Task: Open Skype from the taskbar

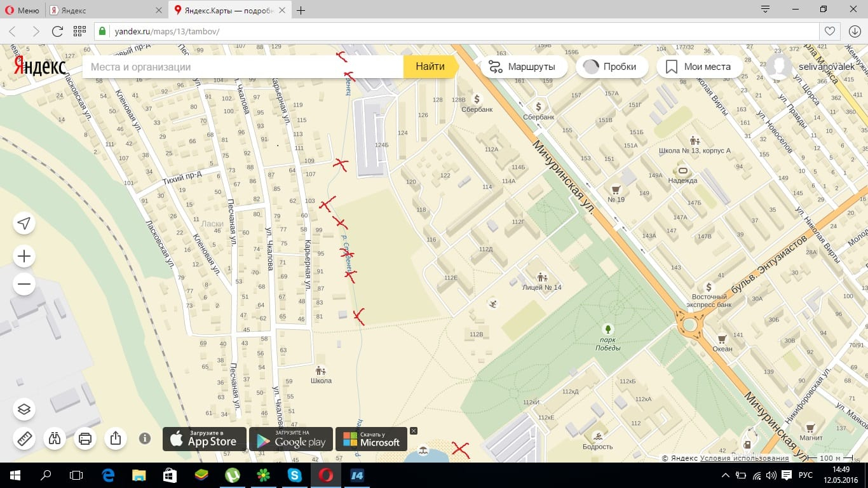Action: pyautogui.click(x=294, y=475)
